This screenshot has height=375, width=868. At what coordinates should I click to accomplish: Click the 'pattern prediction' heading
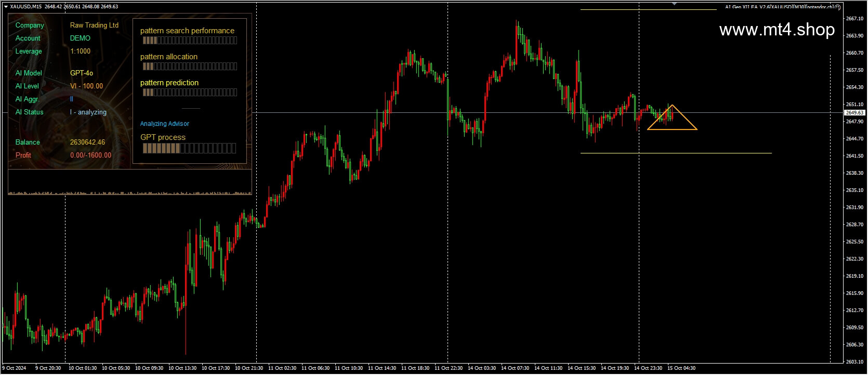[169, 83]
